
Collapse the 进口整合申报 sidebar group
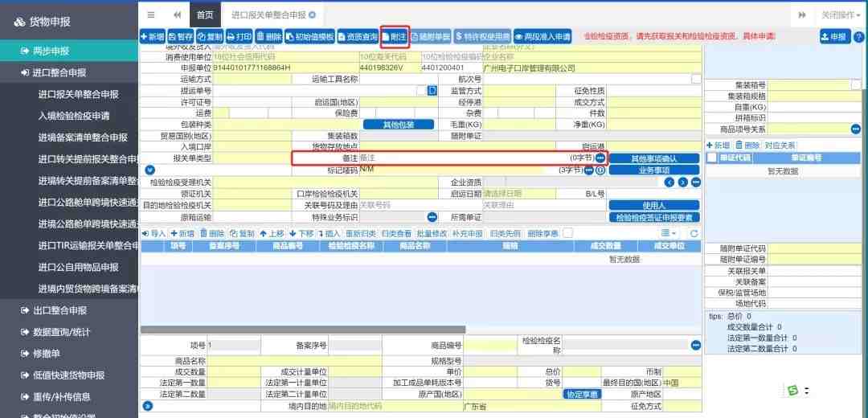[68, 72]
